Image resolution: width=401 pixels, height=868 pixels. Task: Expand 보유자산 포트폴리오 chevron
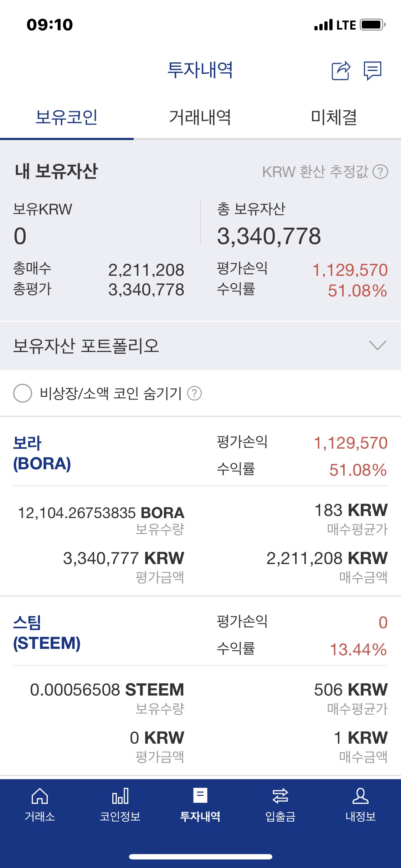coord(377,345)
